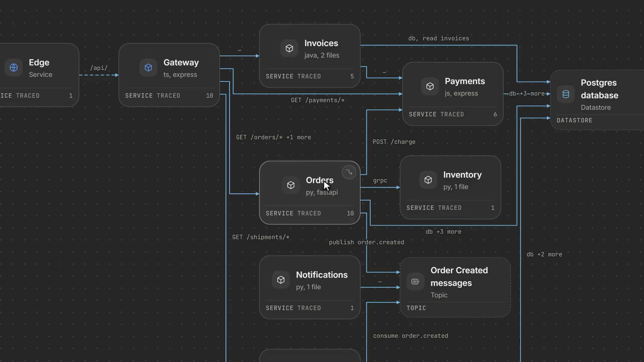Click the Gateway node cube icon

click(x=148, y=68)
